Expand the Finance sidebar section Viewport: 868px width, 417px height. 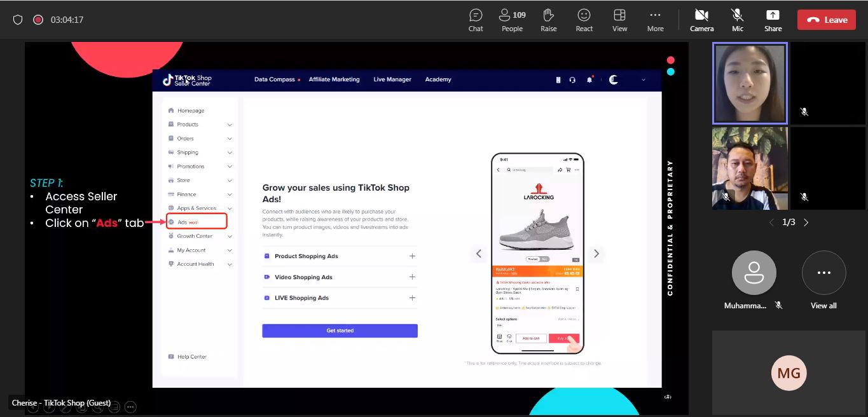pyautogui.click(x=230, y=195)
